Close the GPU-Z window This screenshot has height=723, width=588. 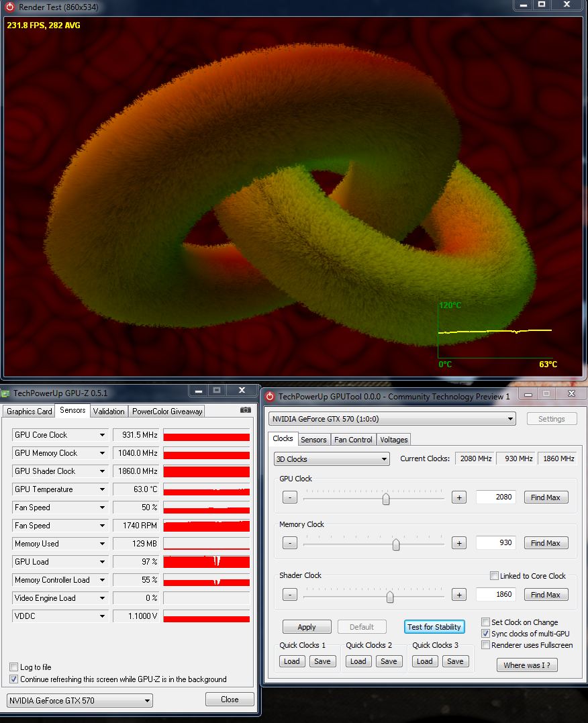[x=242, y=391]
